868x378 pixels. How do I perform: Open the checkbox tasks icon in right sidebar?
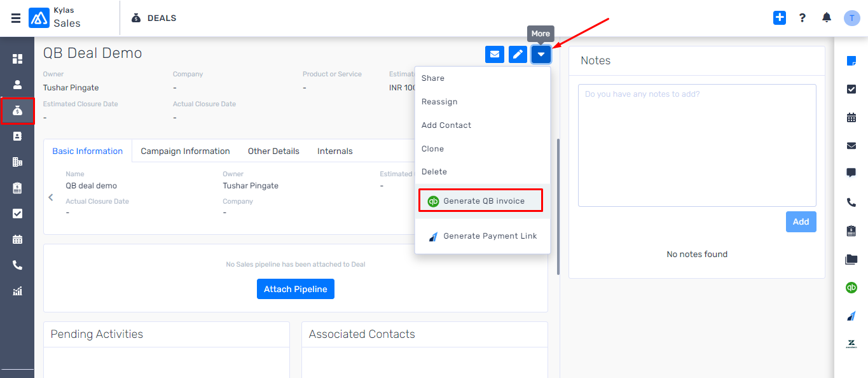click(x=851, y=89)
